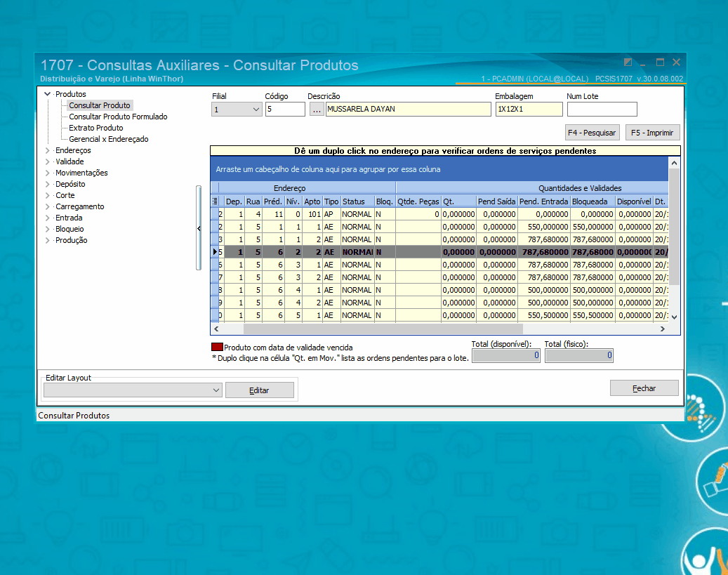The width and height of the screenshot is (728, 575).
Task: Click the grid vertical scrollbar thumb
Action: point(674,227)
